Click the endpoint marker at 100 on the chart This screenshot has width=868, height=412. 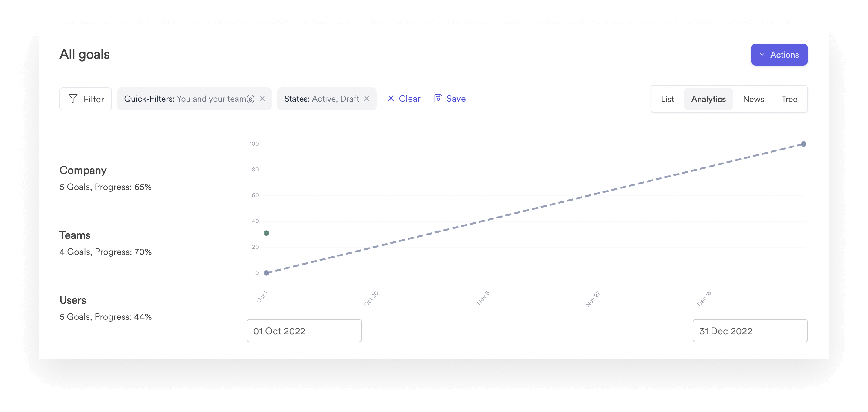click(x=804, y=144)
